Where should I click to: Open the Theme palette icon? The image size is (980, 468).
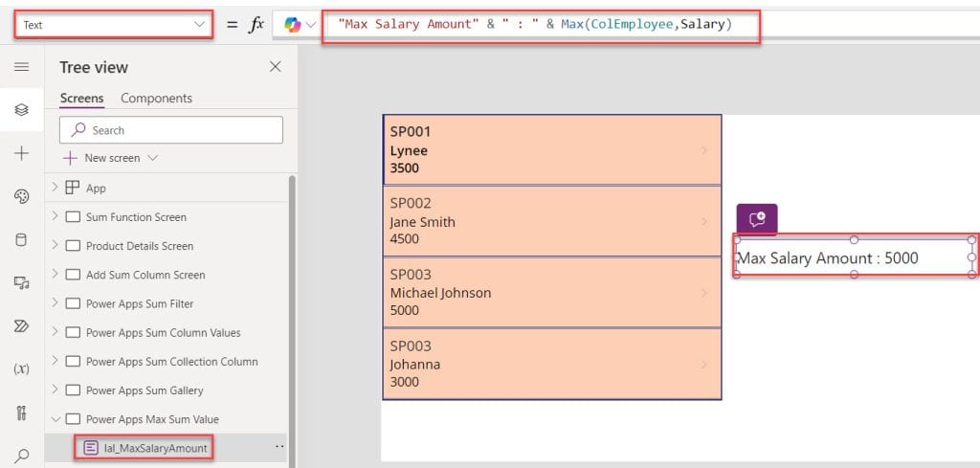pos(21,197)
